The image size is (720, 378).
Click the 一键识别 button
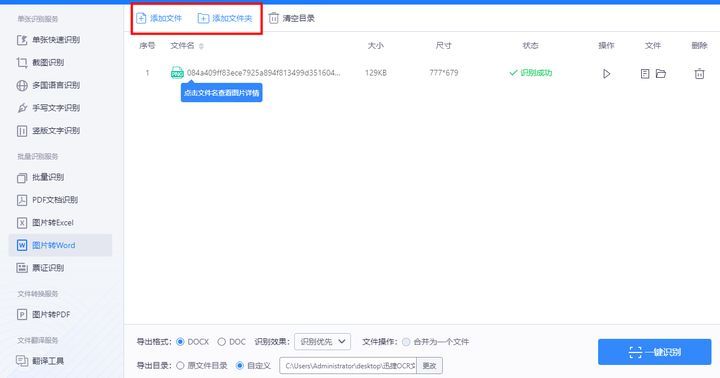click(654, 352)
